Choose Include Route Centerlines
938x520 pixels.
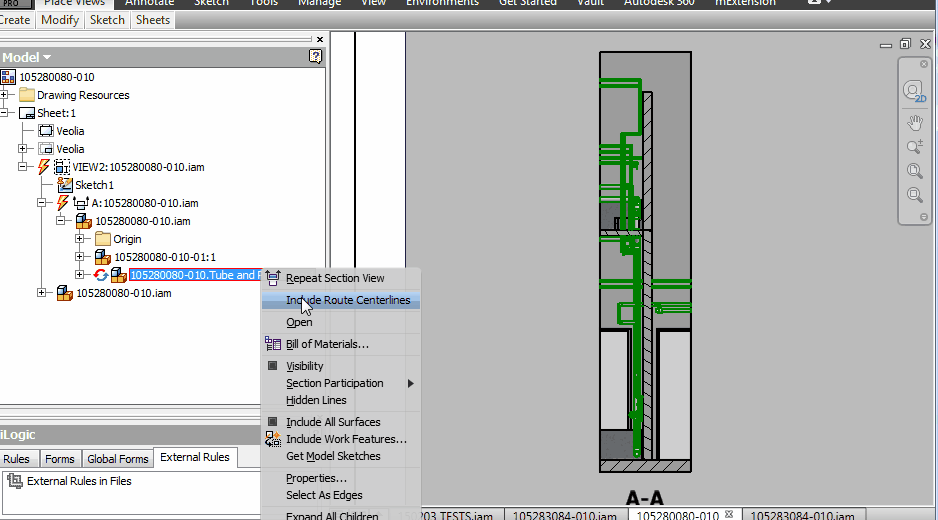341,300
